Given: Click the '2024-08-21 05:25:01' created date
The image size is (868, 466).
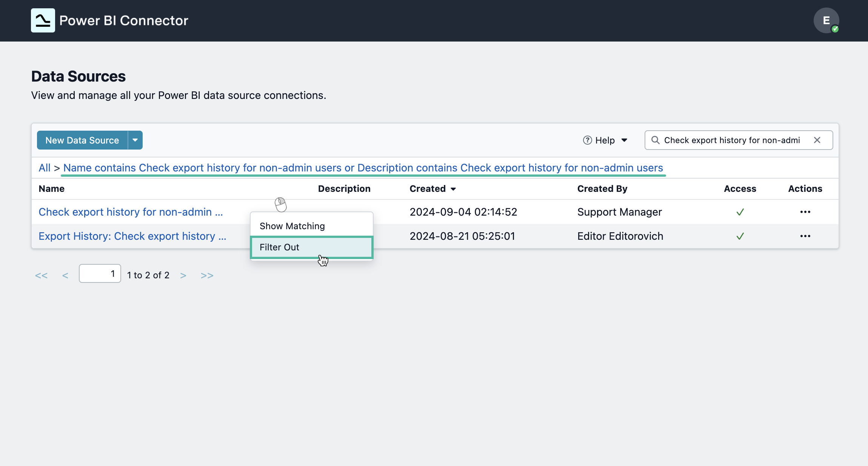Looking at the screenshot, I should pos(462,236).
